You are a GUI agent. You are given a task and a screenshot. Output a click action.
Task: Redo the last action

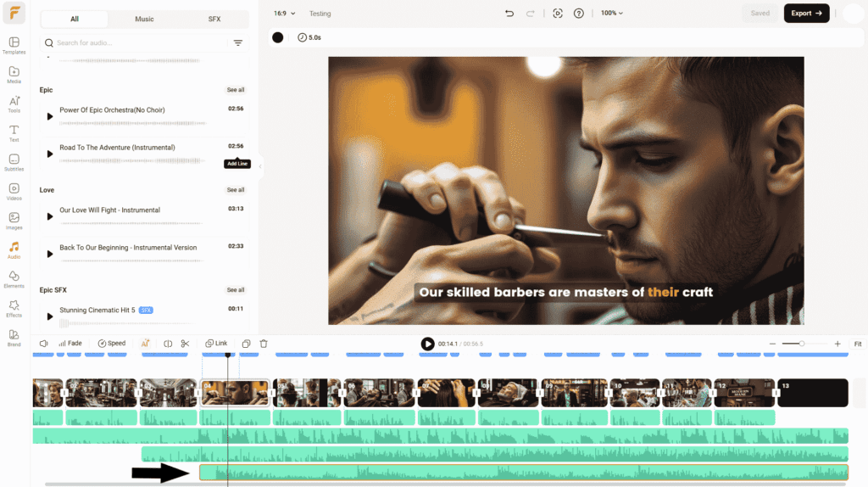(531, 14)
